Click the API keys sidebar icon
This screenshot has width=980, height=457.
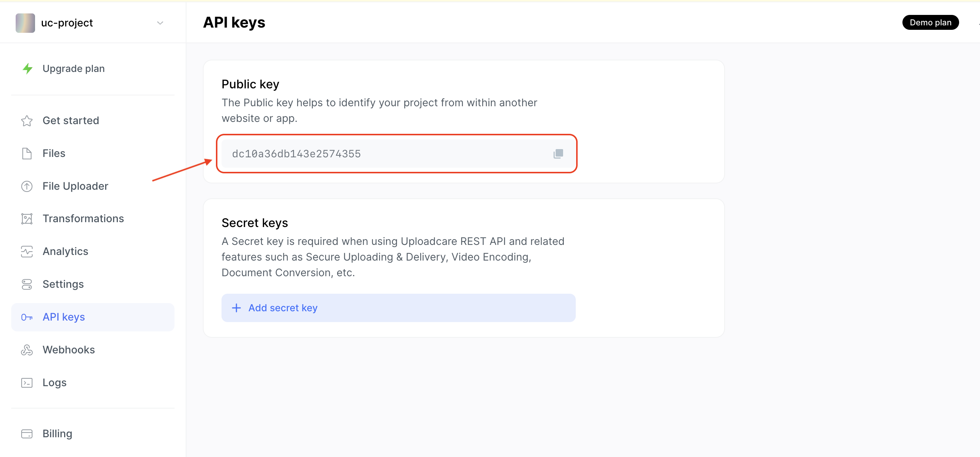26,317
